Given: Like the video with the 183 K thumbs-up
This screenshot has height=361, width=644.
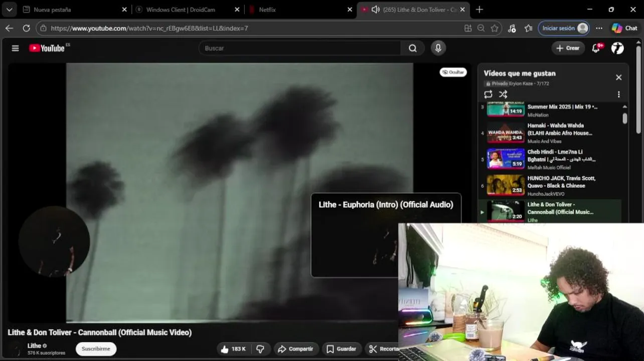Looking at the screenshot, I should (233, 349).
